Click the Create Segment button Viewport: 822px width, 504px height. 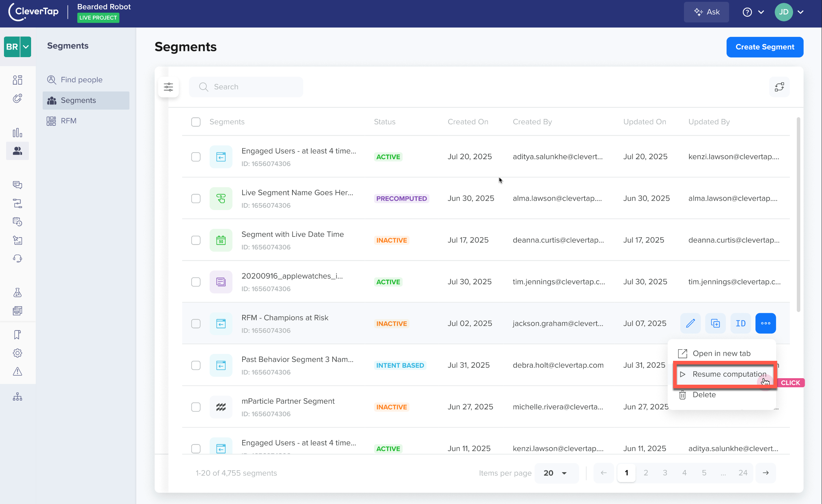click(x=765, y=47)
